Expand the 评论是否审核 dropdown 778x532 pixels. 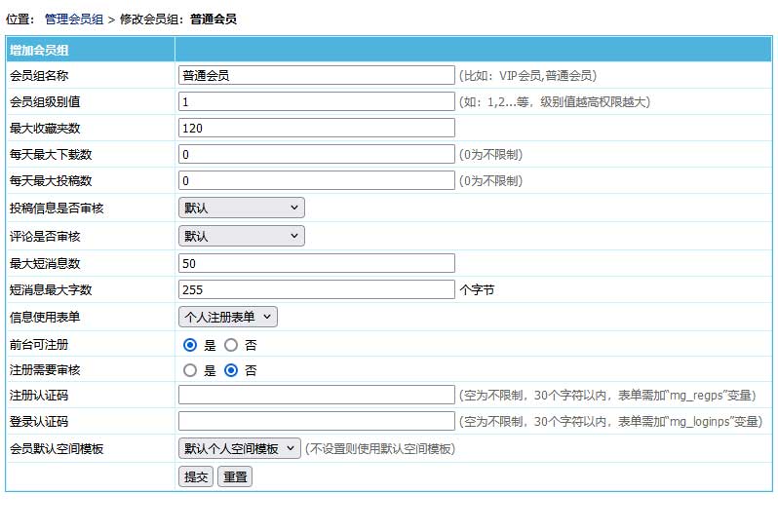point(242,236)
